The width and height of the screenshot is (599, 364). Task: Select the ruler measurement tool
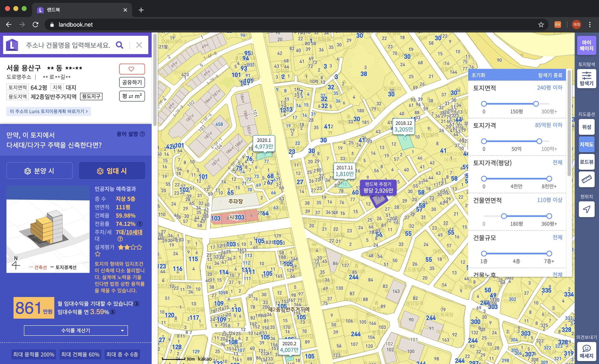coord(586,179)
